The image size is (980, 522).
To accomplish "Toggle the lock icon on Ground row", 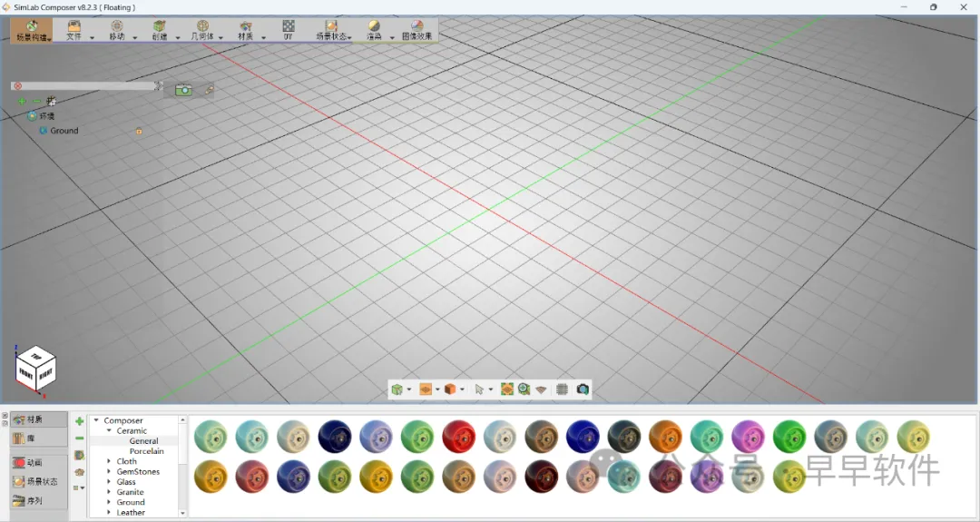I will tap(139, 132).
